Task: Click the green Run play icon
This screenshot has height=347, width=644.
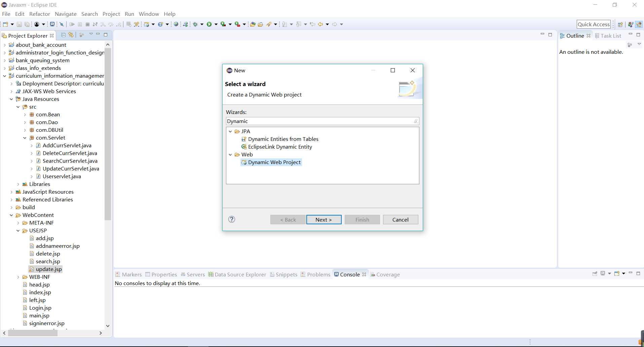Action: [209, 24]
